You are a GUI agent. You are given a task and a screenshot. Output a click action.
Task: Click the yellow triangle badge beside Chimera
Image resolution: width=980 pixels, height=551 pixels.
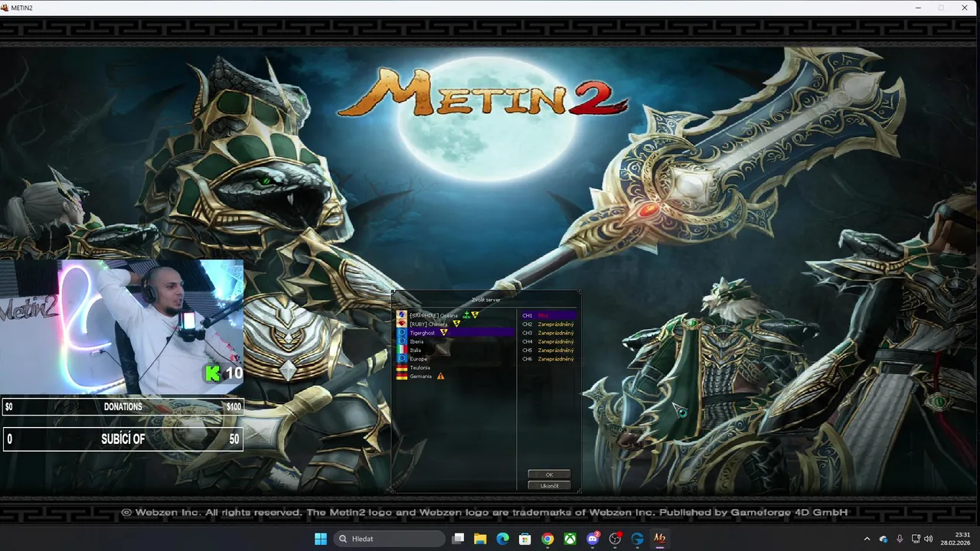[456, 324]
